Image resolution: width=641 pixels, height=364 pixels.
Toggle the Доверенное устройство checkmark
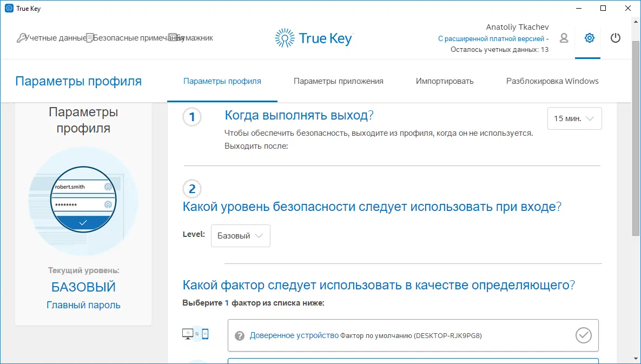tap(583, 335)
